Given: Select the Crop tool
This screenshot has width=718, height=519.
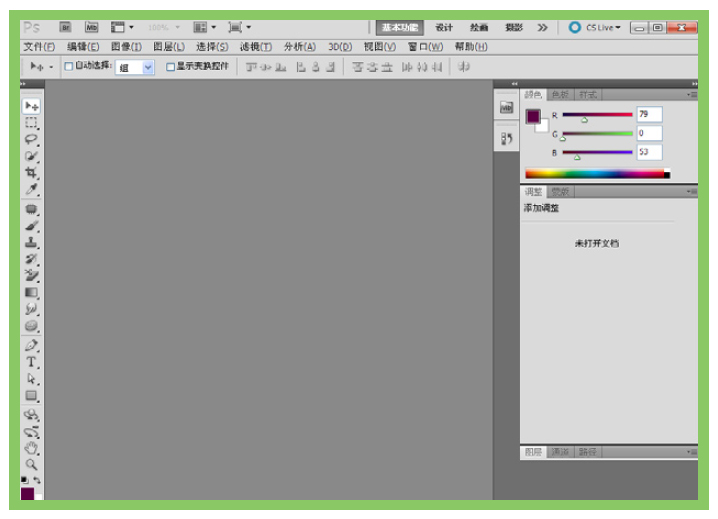Looking at the screenshot, I should pos(31,172).
